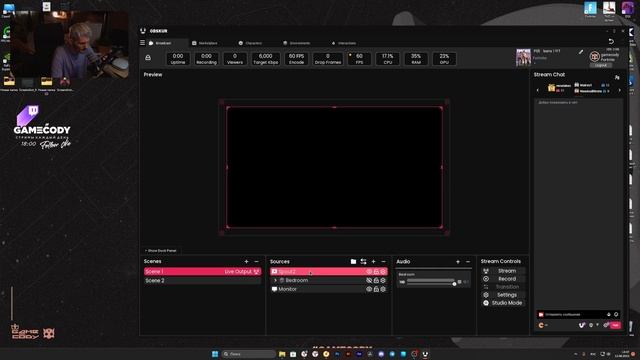
Task: Click the folder icon in the Sources header
Action: (353, 262)
